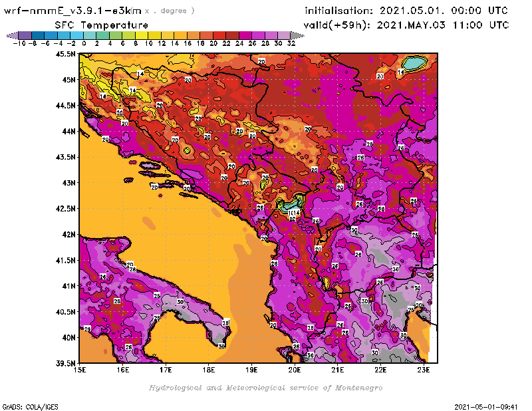Screen dimensions: 532x411
Task: Click the 18E longitude label
Action: pos(209,370)
